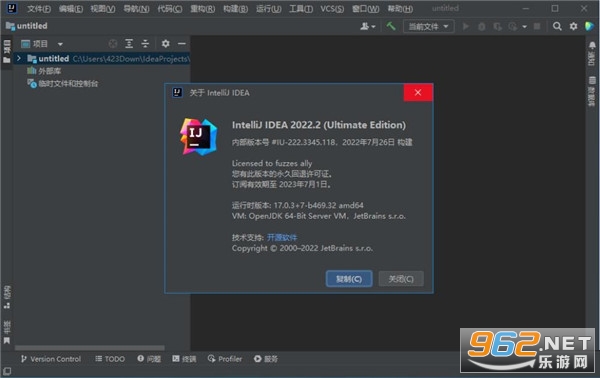The width and height of the screenshot is (600, 378).
Task: Open the 服务 services tool tab
Action: coord(266,359)
